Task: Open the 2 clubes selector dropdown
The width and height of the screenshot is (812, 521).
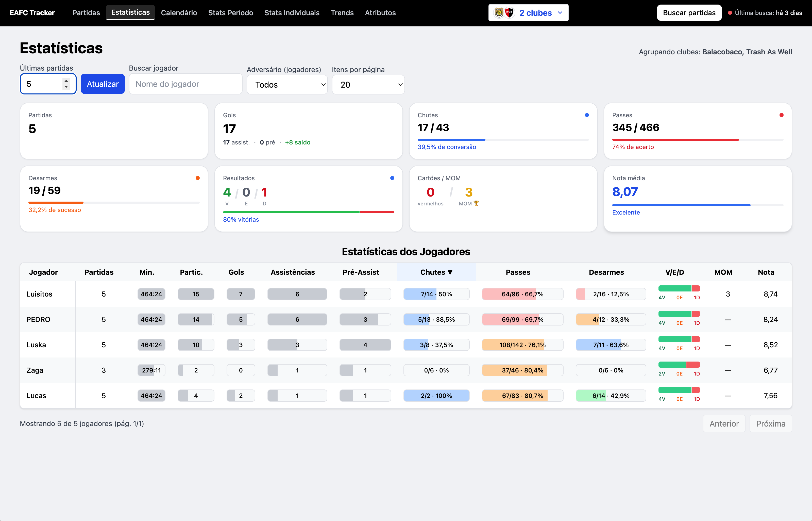Action: tap(528, 13)
